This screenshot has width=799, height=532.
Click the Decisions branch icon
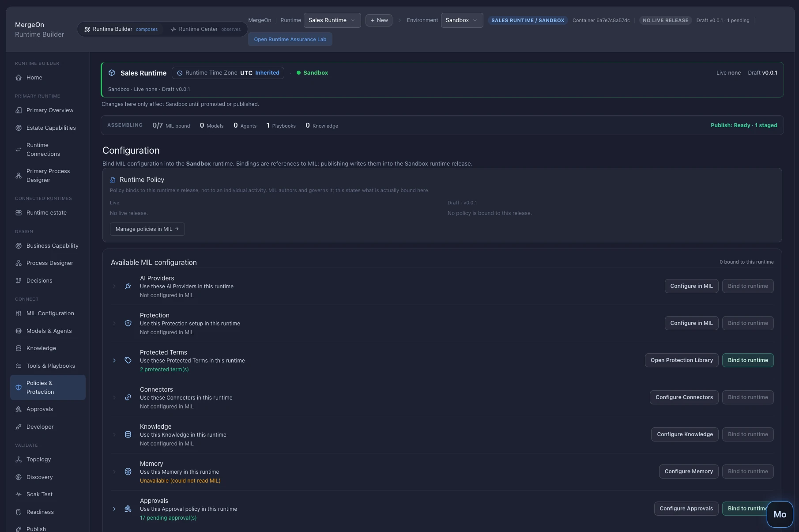pos(19,281)
